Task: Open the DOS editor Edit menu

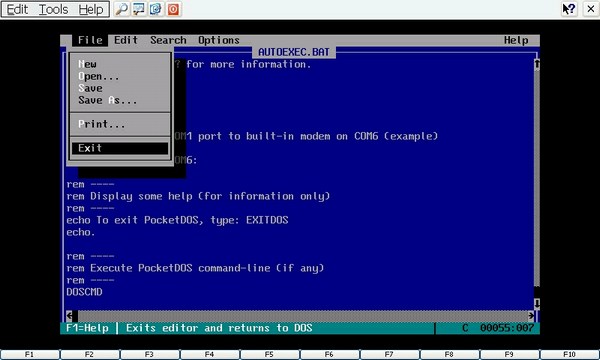Action: click(126, 40)
